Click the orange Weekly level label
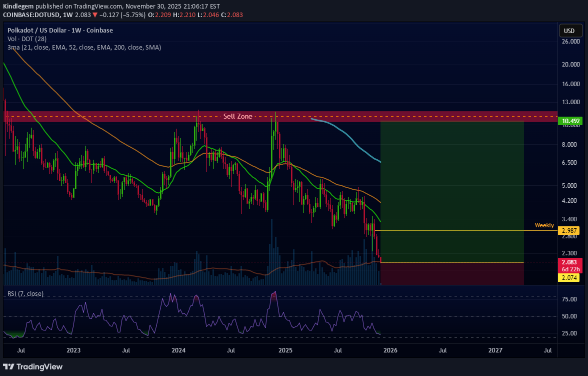This screenshot has height=376, width=588. 544,225
